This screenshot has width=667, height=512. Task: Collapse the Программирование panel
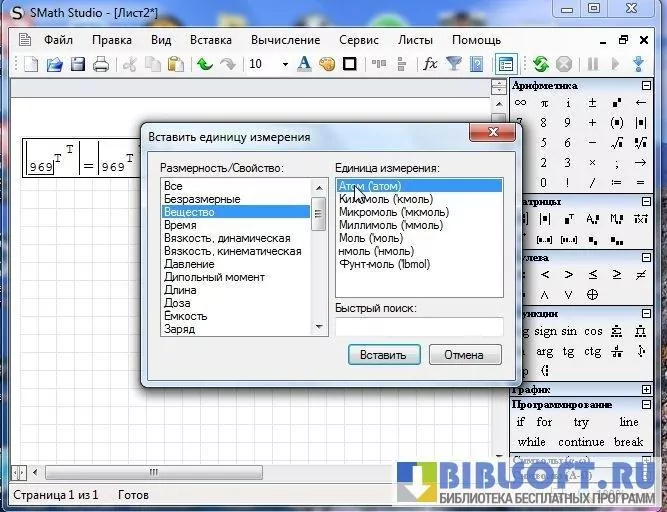click(x=647, y=404)
